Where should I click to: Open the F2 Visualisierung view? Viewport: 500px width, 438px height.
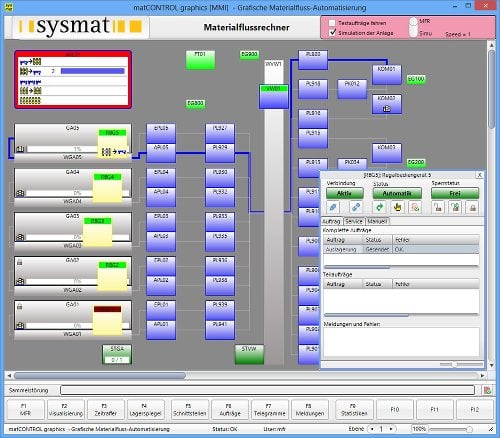click(66, 410)
